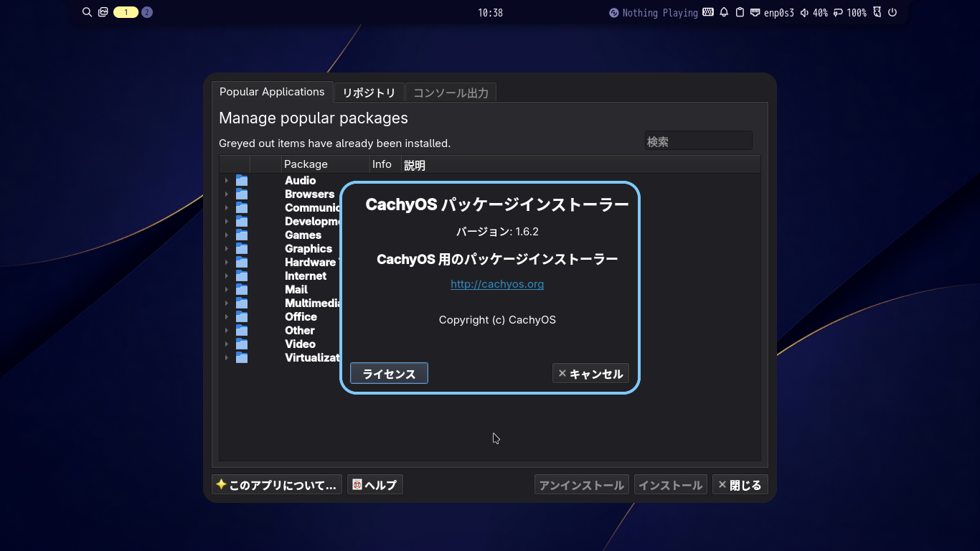980x551 pixels.
Task: Open the clipboard icon in top bar
Action: pos(740,12)
